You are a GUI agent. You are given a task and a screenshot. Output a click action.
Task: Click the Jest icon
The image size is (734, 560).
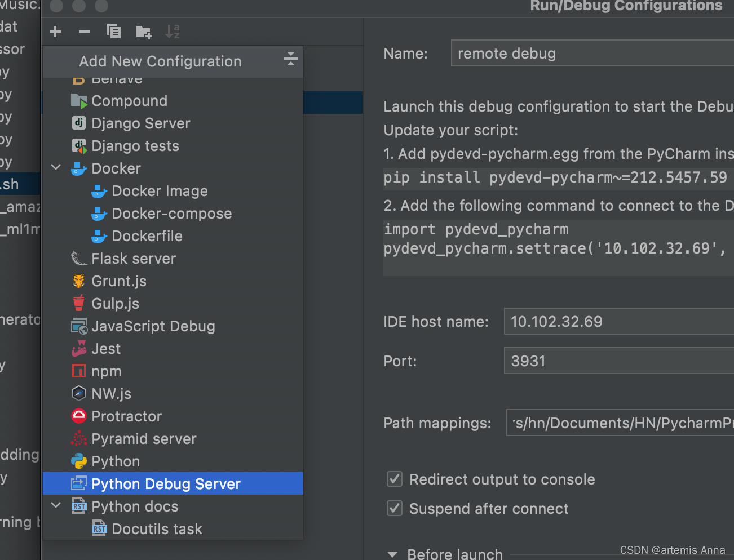(x=79, y=349)
